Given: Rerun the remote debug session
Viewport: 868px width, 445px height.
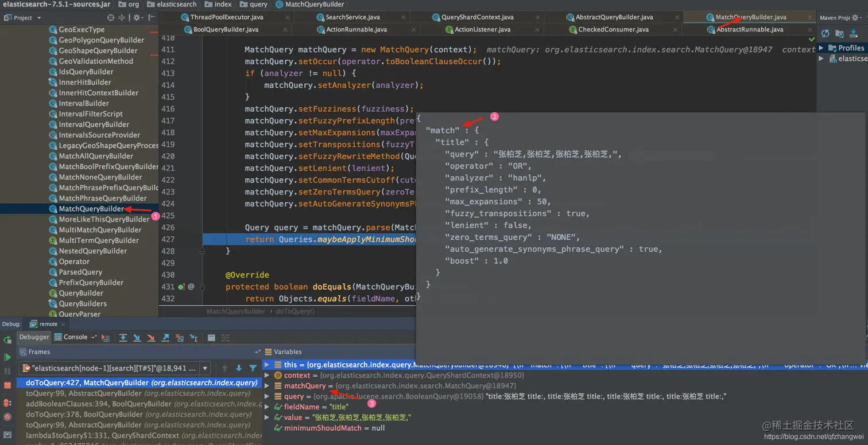Looking at the screenshot, I should pyautogui.click(x=7, y=340).
